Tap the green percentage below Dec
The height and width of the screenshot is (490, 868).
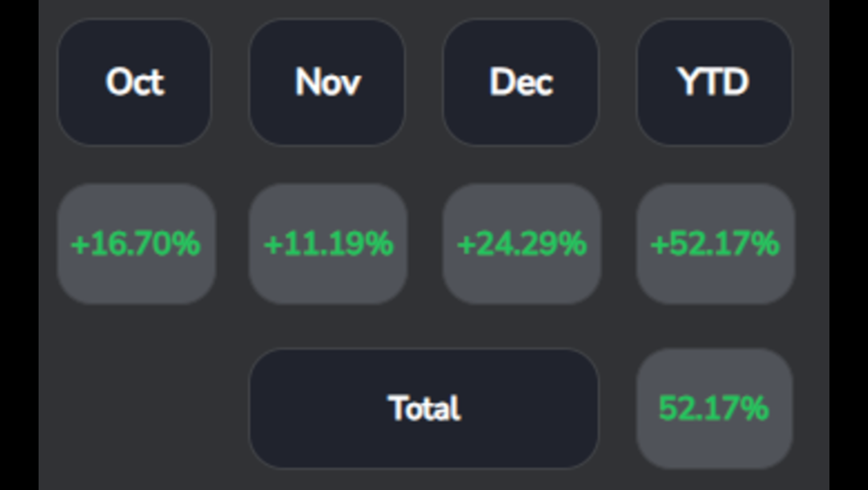(x=522, y=244)
